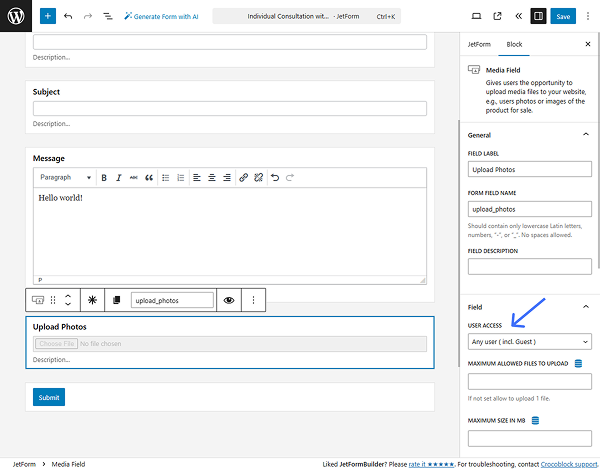Toggle strikethrough in message editor
600x470 pixels.
pyautogui.click(x=134, y=178)
